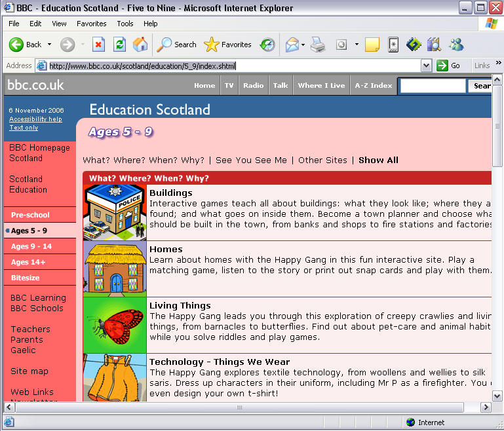Screen dimensions: 504x431
Task: Click the Messenger people icon
Action: 456,45
